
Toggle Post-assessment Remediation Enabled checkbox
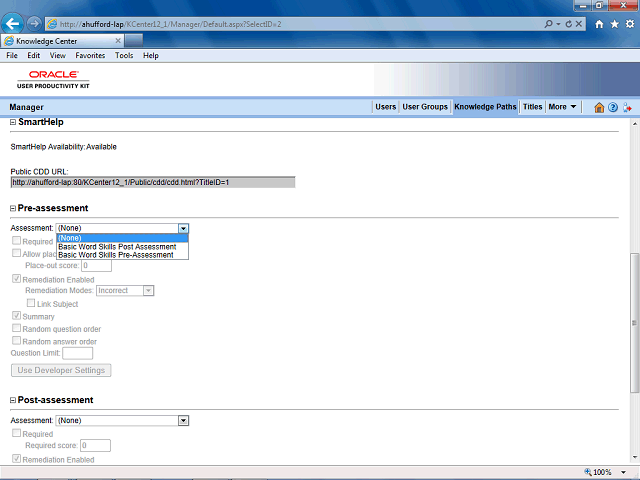coord(16,459)
